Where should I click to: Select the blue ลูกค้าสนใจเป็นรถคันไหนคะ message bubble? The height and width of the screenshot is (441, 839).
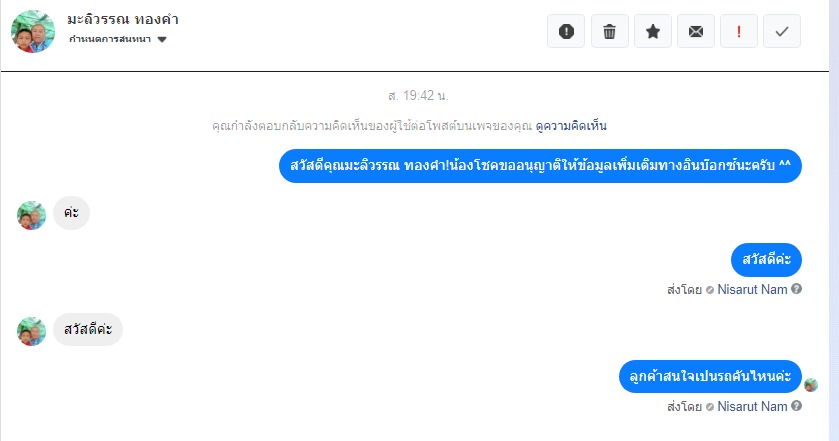710,376
